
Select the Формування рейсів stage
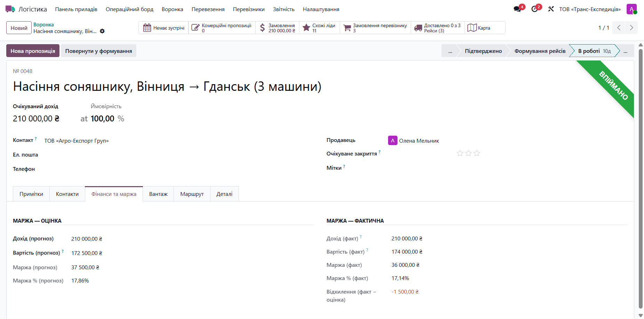pyautogui.click(x=540, y=51)
